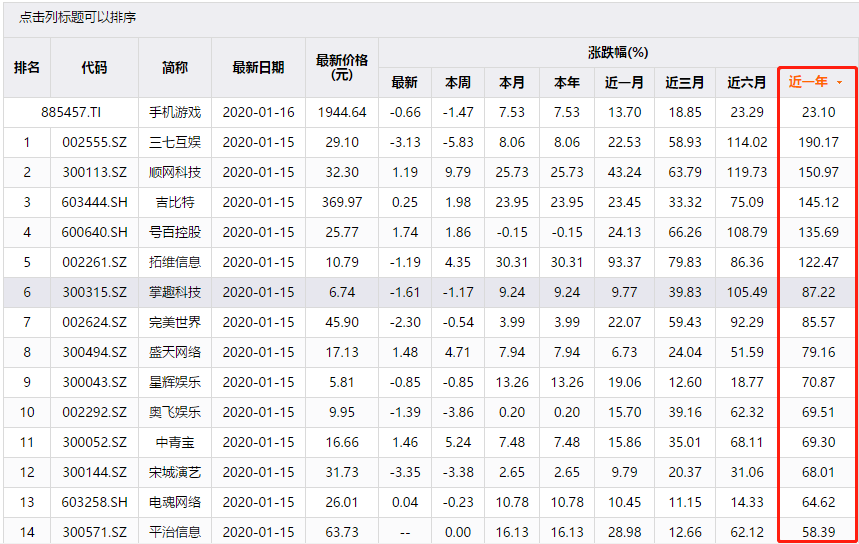
Task: Select 拓维信息 row name
Action: [175, 262]
